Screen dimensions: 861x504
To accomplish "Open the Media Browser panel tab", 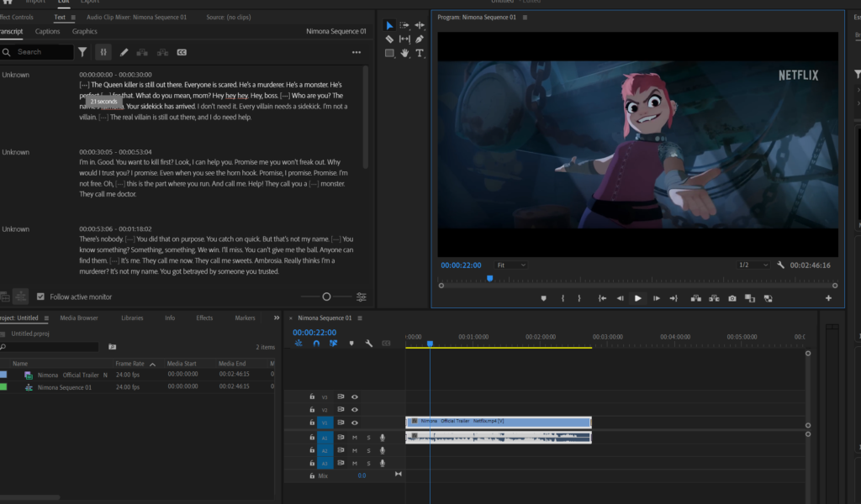I will tap(79, 318).
